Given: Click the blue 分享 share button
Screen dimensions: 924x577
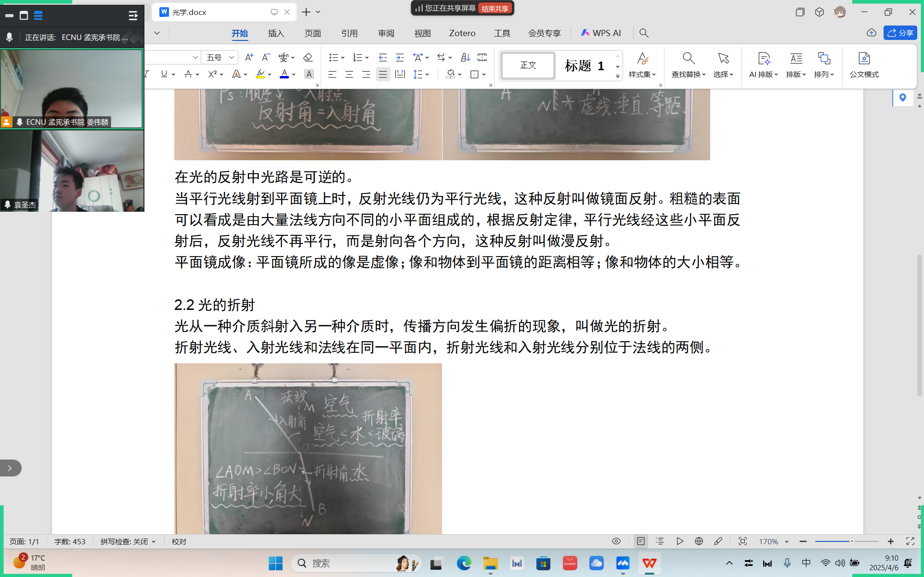Looking at the screenshot, I should [x=900, y=33].
